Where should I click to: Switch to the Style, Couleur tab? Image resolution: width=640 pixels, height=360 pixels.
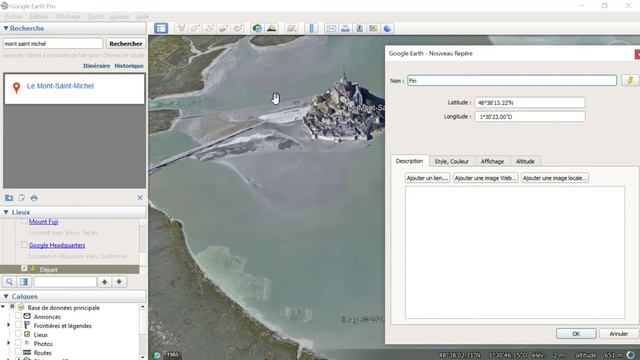(451, 162)
